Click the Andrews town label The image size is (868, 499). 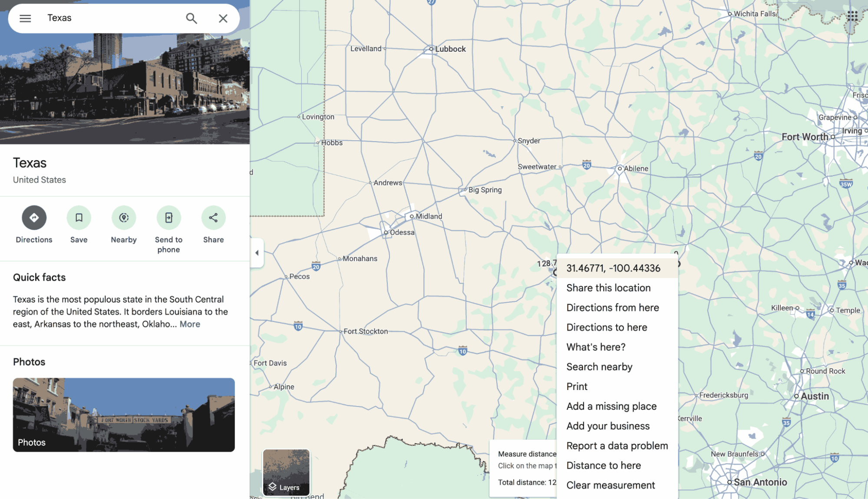(x=388, y=183)
